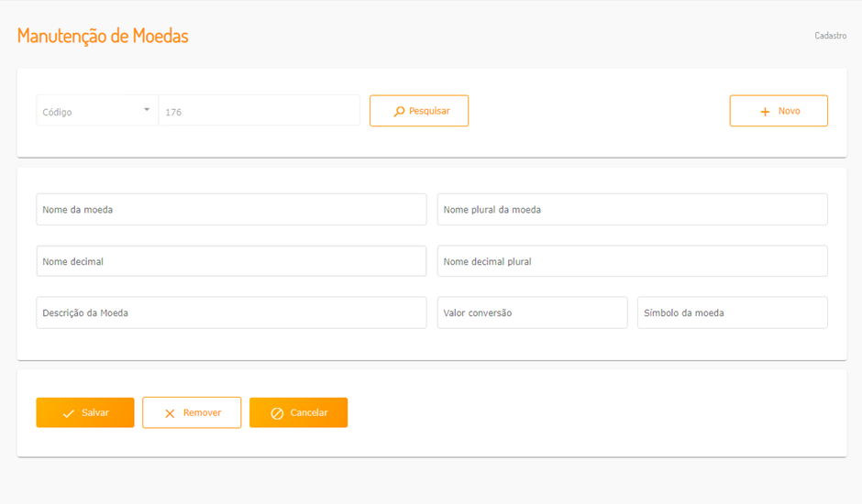Focus the Símbolo da moeda field
Image resolution: width=862 pixels, height=504 pixels.
pyautogui.click(x=732, y=312)
